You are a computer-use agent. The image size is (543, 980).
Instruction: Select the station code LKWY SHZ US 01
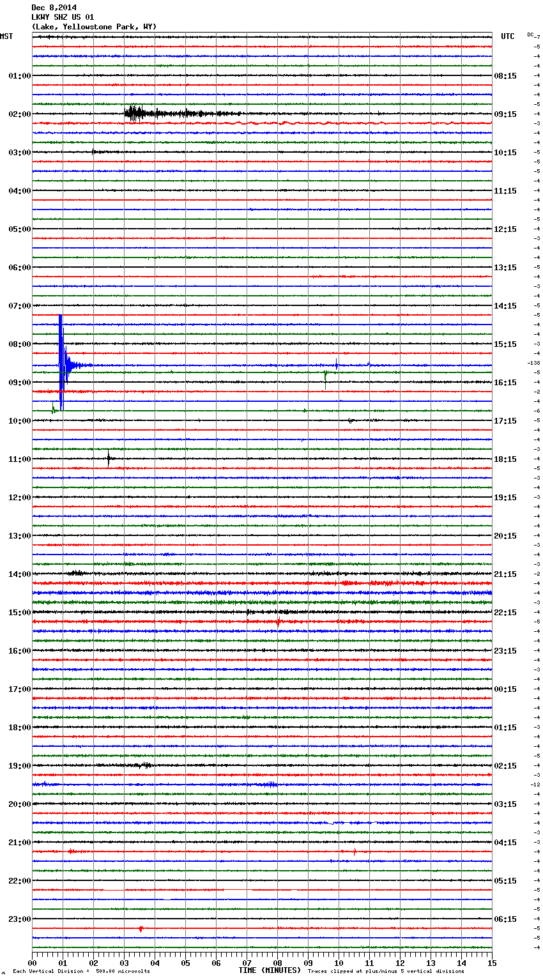coord(63,17)
